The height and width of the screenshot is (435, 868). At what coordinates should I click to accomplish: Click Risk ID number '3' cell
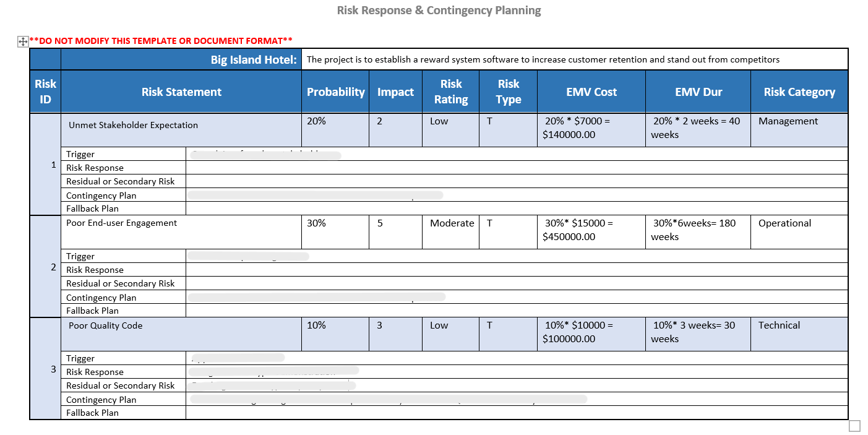point(45,368)
